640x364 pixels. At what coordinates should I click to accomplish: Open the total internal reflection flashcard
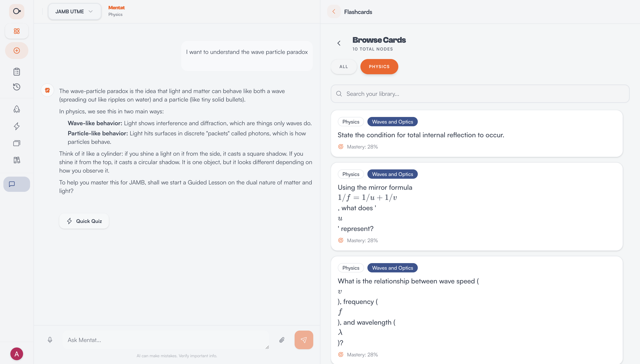point(477,133)
